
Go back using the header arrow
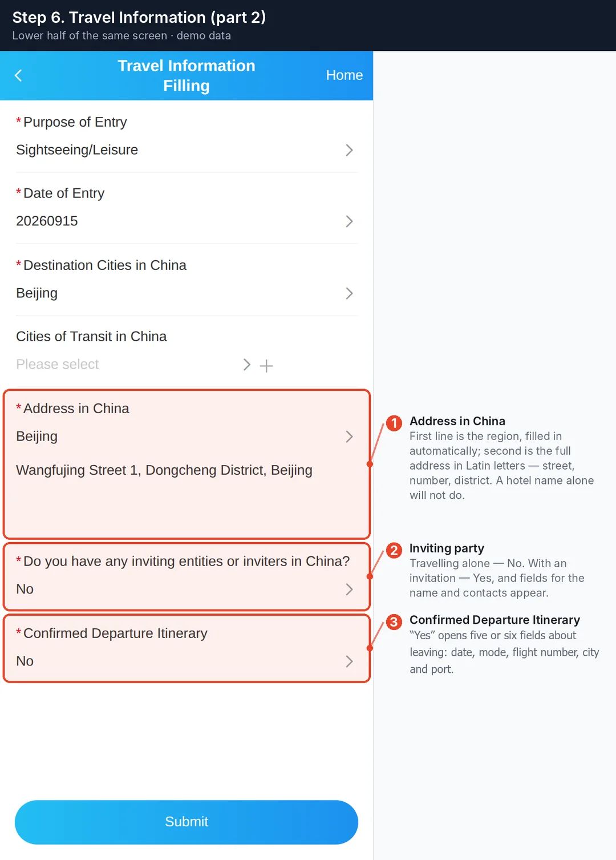[18, 75]
